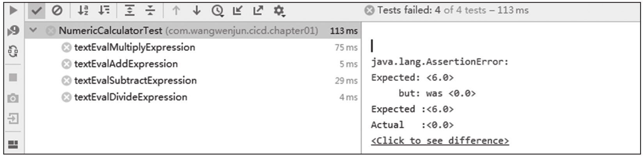Screen dimensions: 644x156
Task: Click Export test results icon
Action: click(x=258, y=11)
